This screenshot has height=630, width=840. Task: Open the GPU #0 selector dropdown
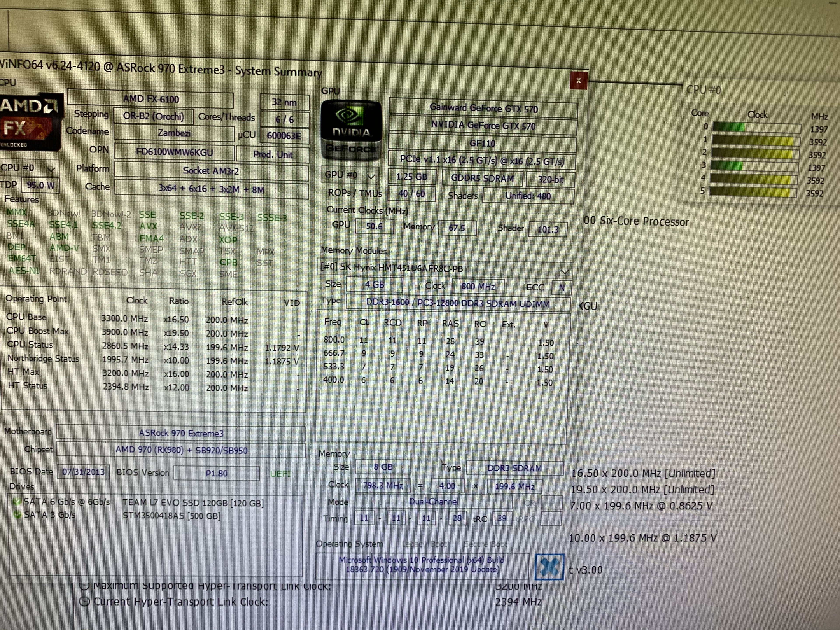371,176
